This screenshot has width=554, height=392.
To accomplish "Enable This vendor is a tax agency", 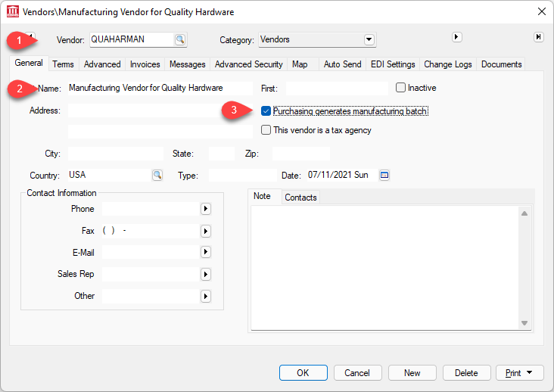I will (x=266, y=130).
